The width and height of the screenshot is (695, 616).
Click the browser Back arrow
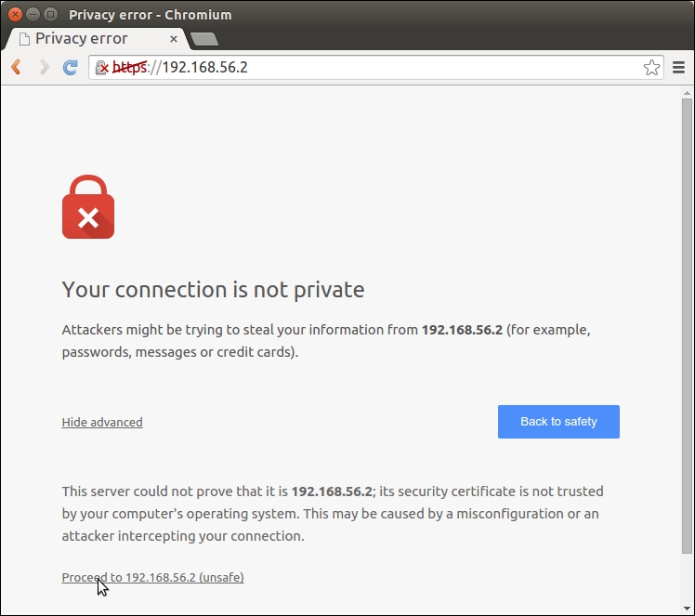pyautogui.click(x=17, y=67)
